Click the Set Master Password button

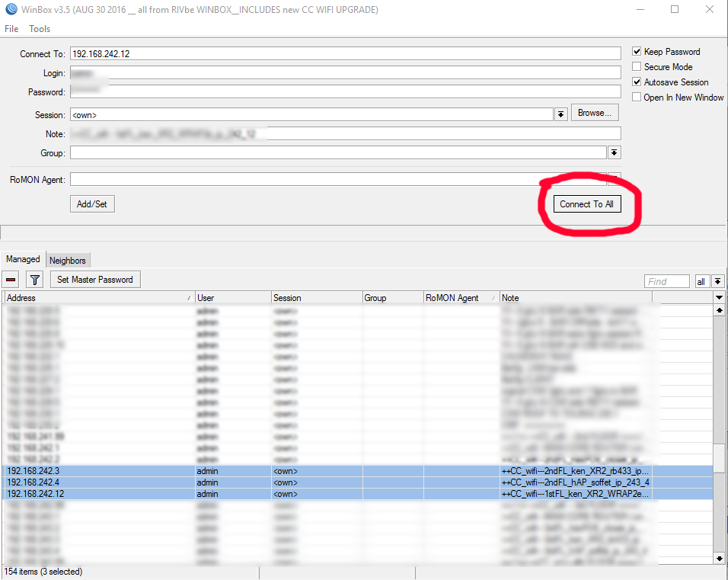95,280
